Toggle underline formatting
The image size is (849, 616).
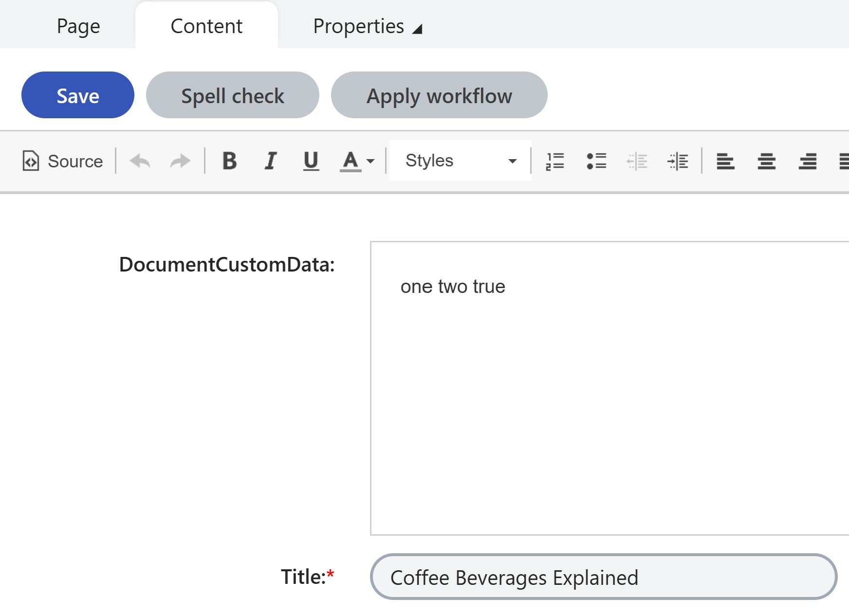coord(311,161)
